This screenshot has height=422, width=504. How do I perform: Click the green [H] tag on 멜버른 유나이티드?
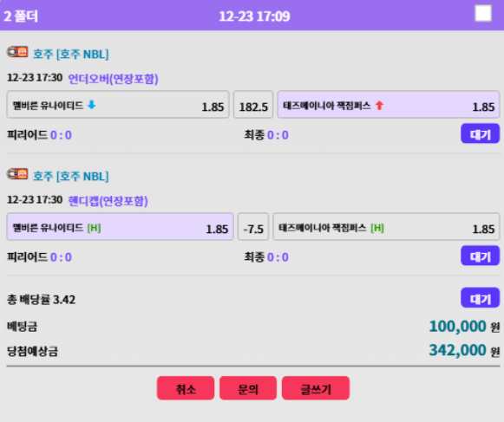(x=95, y=228)
